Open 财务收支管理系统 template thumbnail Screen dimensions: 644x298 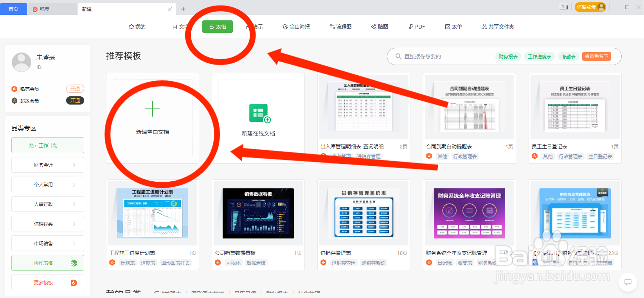(575, 213)
